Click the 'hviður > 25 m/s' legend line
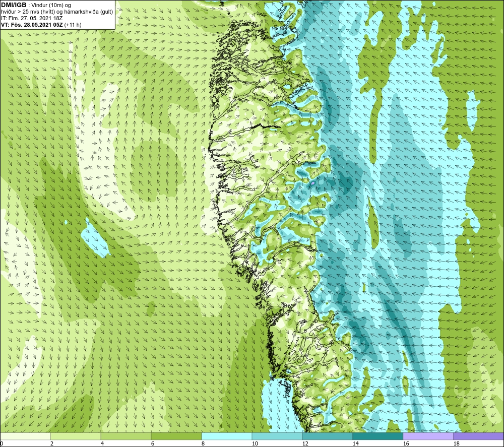The height and width of the screenshot is (447, 504). [57, 12]
